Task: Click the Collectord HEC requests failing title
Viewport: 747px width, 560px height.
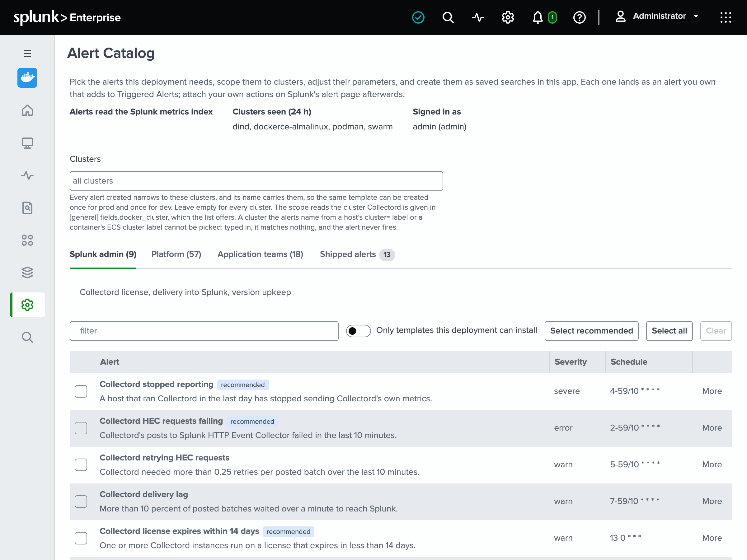Action: tap(161, 421)
